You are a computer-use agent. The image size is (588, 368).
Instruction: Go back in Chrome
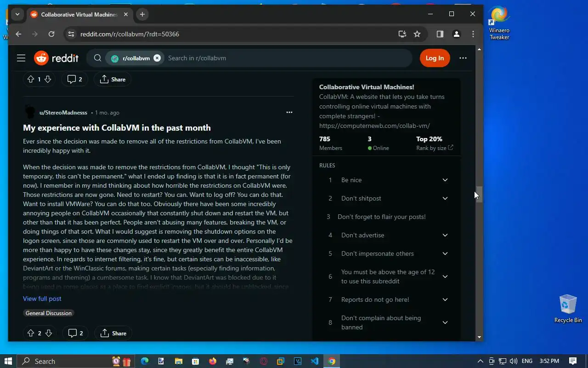tap(18, 34)
